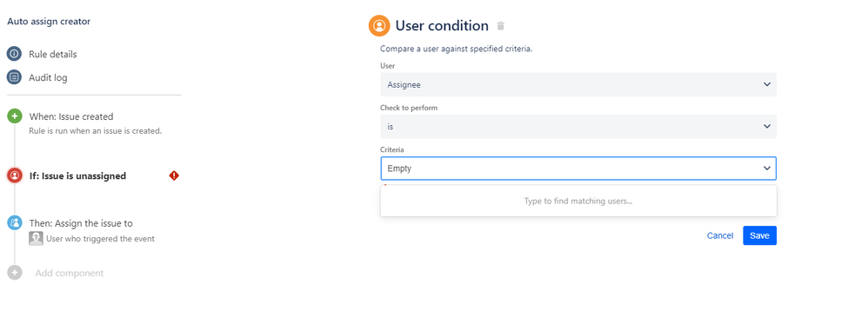Select the If: Issue is unassigned step
The image size is (868, 317).
click(x=77, y=176)
